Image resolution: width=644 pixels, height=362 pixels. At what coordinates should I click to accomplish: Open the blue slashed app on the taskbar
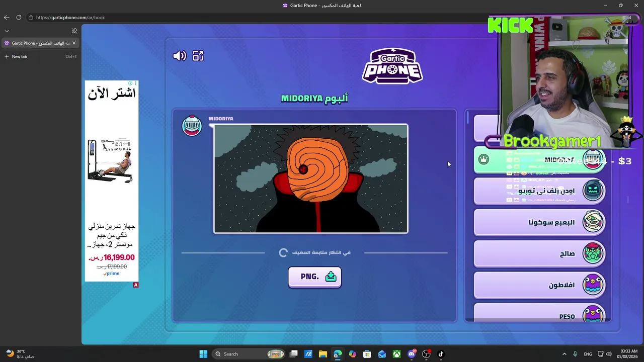[308, 354]
